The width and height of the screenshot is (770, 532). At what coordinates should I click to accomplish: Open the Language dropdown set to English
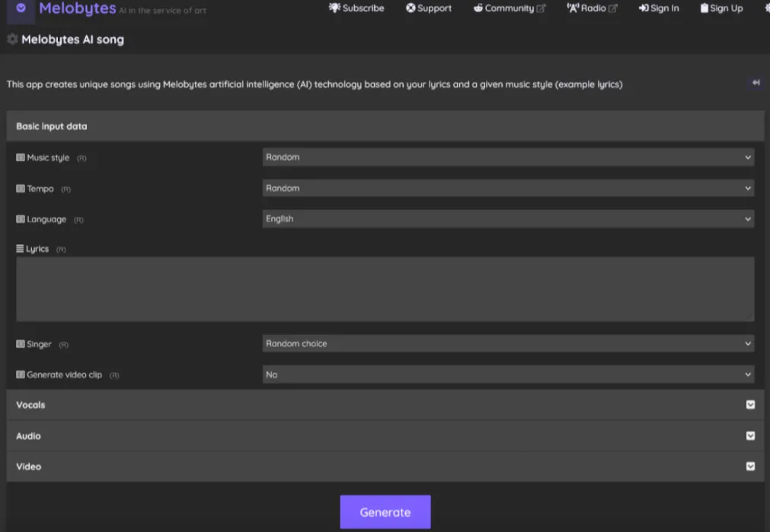click(x=508, y=219)
